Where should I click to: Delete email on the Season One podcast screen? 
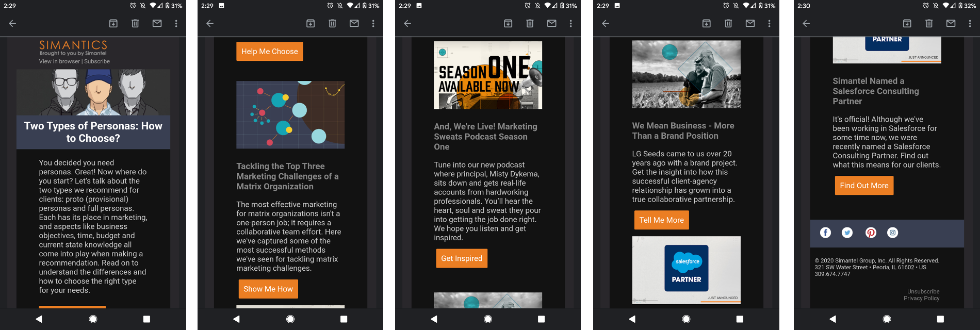(530, 23)
